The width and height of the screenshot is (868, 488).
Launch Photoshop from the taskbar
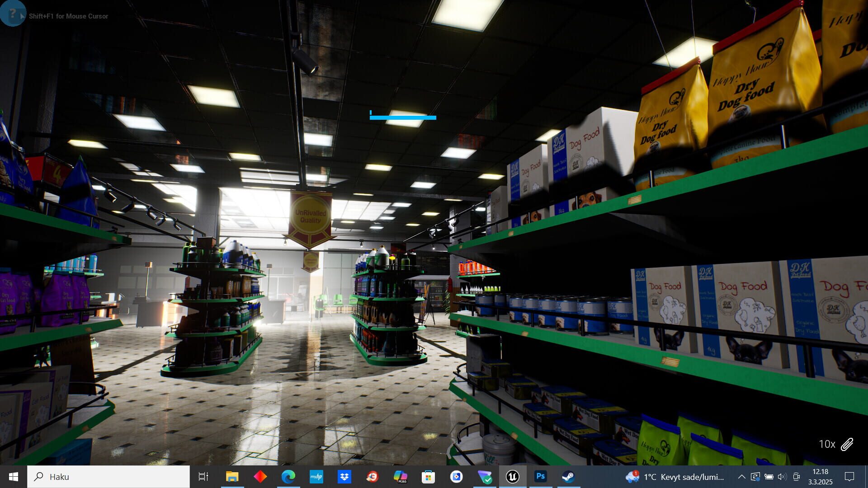click(x=541, y=477)
